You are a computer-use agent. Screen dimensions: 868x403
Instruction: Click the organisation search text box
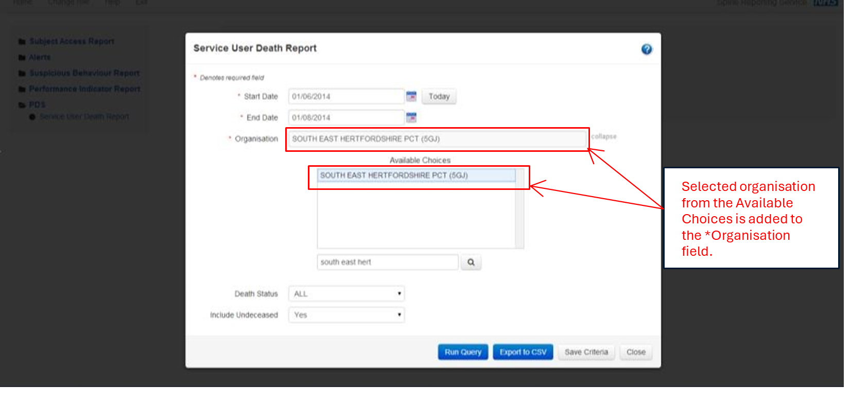[388, 262]
